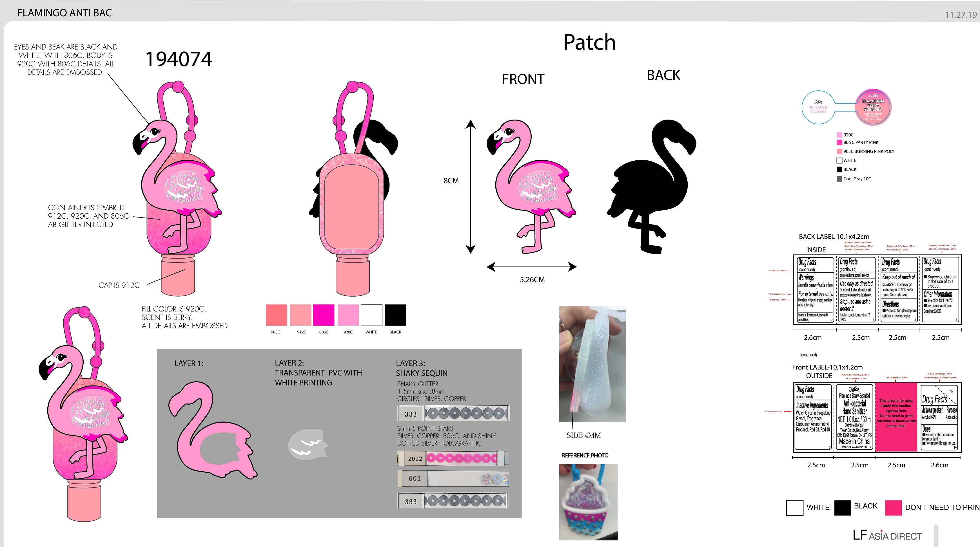Click the front-view flamingo sanitizer holder with annotations
This screenshot has height=547, width=980.
point(177,188)
